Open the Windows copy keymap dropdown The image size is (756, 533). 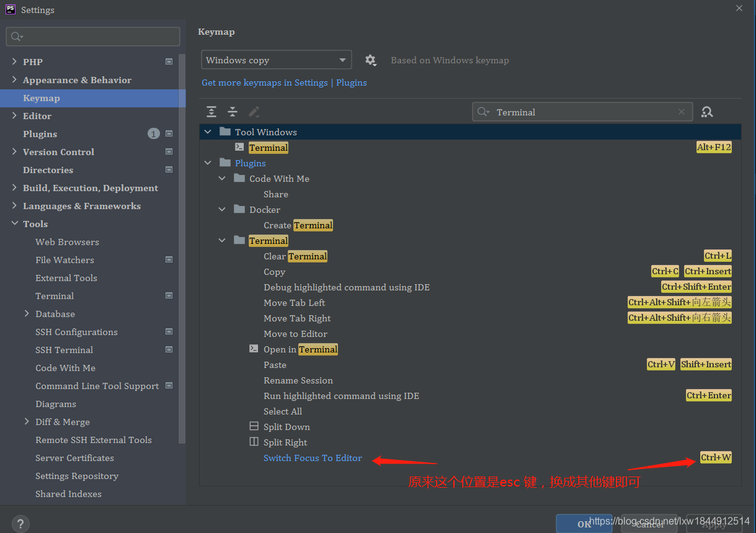pos(275,60)
